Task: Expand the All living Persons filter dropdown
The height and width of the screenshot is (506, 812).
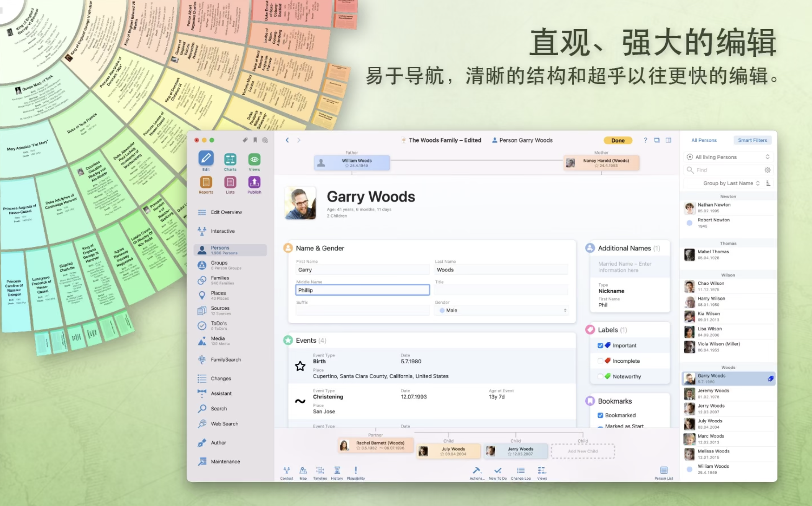Action: (x=728, y=157)
